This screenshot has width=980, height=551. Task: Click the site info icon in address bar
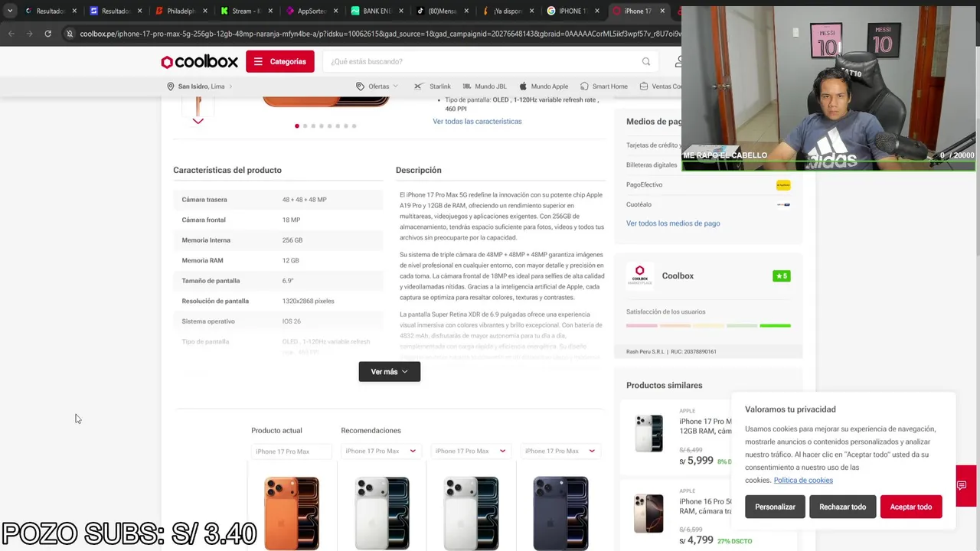coord(70,34)
